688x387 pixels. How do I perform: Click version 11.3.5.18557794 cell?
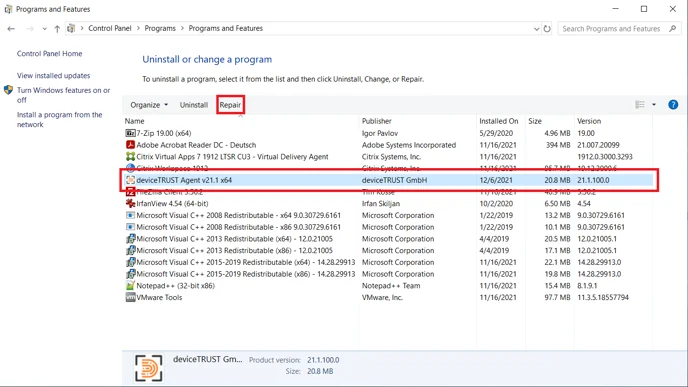[603, 297]
